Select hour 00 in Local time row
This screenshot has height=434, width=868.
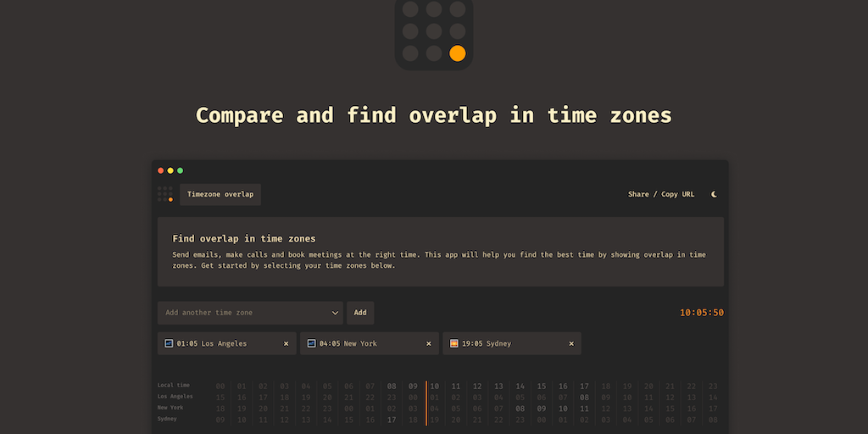tap(220, 387)
